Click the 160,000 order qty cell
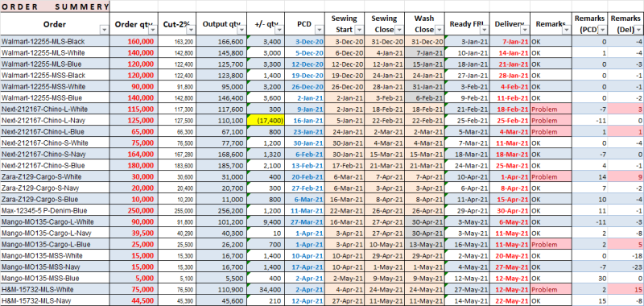 (134, 42)
